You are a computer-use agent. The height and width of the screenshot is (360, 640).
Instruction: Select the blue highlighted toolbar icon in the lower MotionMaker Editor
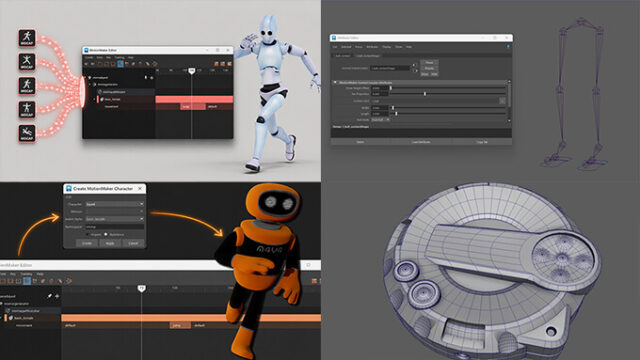click(27, 281)
